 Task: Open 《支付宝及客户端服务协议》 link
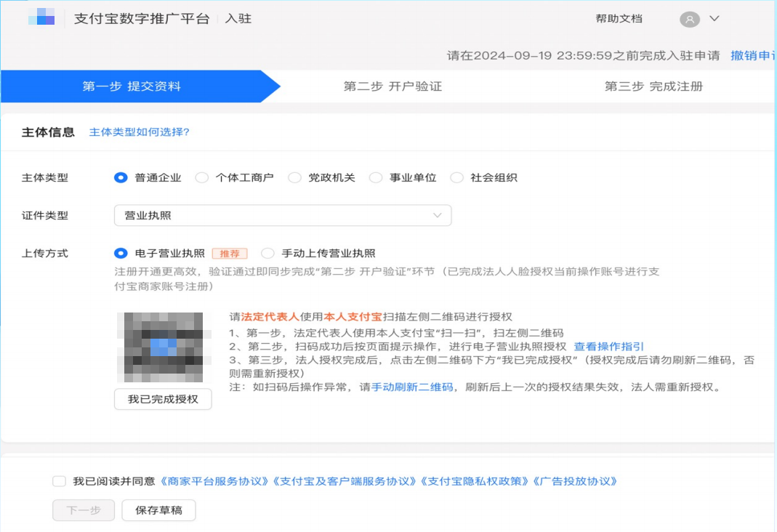coord(345,481)
